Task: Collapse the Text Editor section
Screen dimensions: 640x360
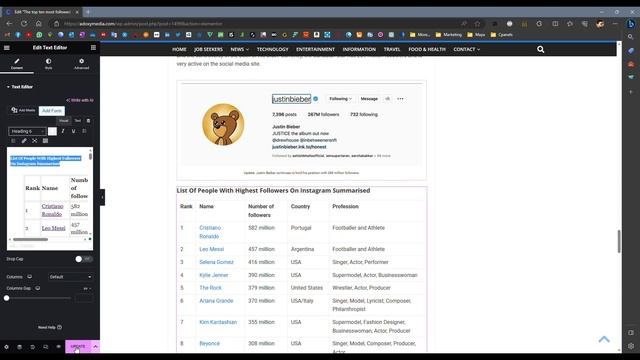Action: click(20, 87)
